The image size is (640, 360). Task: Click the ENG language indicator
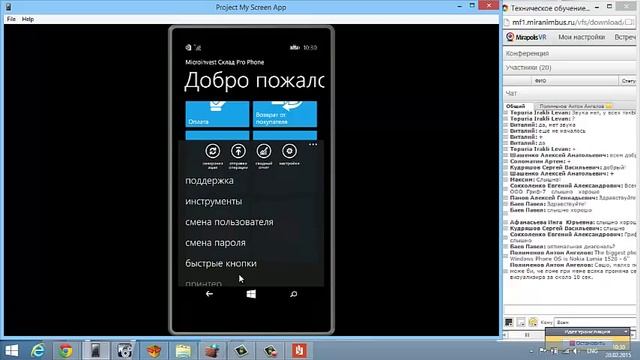pyautogui.click(x=592, y=351)
